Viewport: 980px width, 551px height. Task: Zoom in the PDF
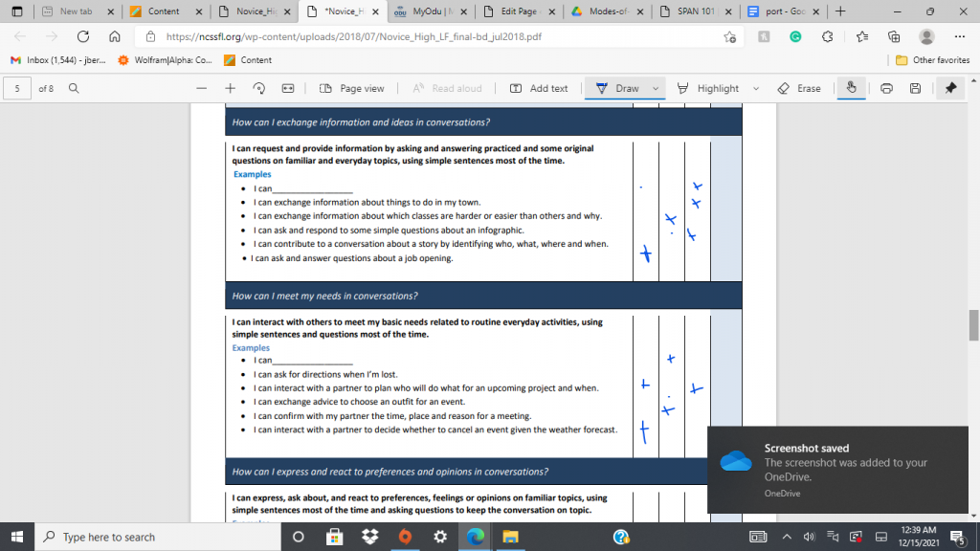(230, 89)
